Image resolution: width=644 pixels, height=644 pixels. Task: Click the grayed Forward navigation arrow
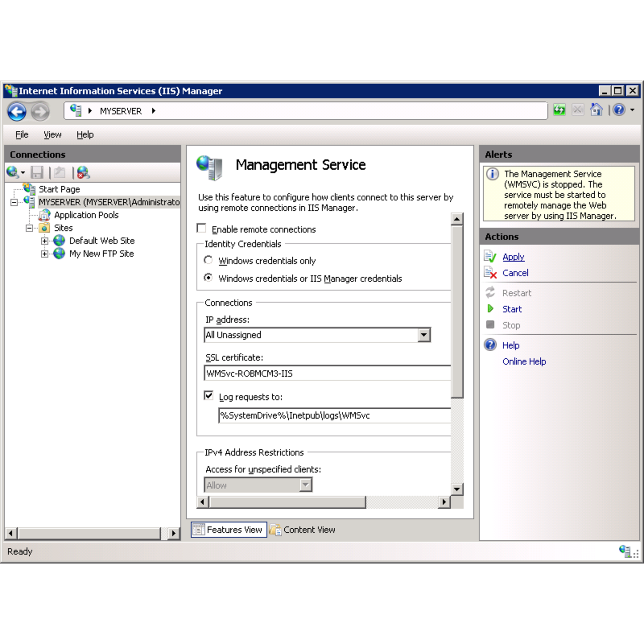point(40,111)
